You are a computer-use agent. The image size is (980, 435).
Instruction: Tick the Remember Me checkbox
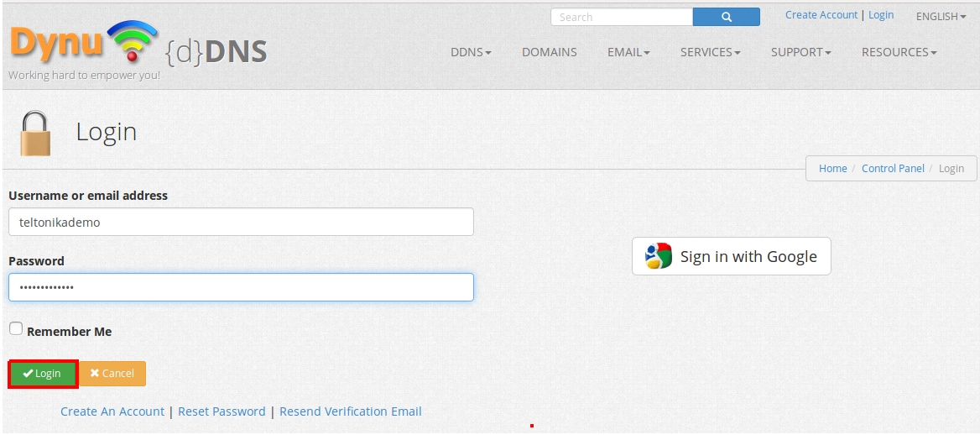click(16, 329)
